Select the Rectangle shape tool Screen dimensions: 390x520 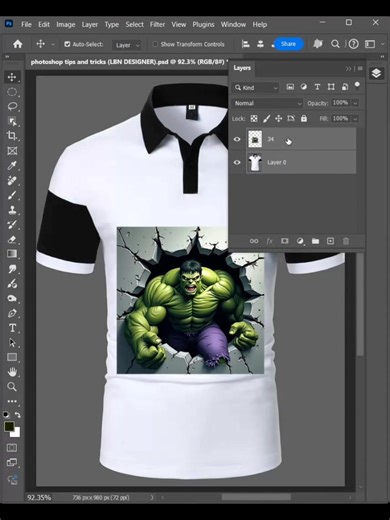pyautogui.click(x=12, y=357)
